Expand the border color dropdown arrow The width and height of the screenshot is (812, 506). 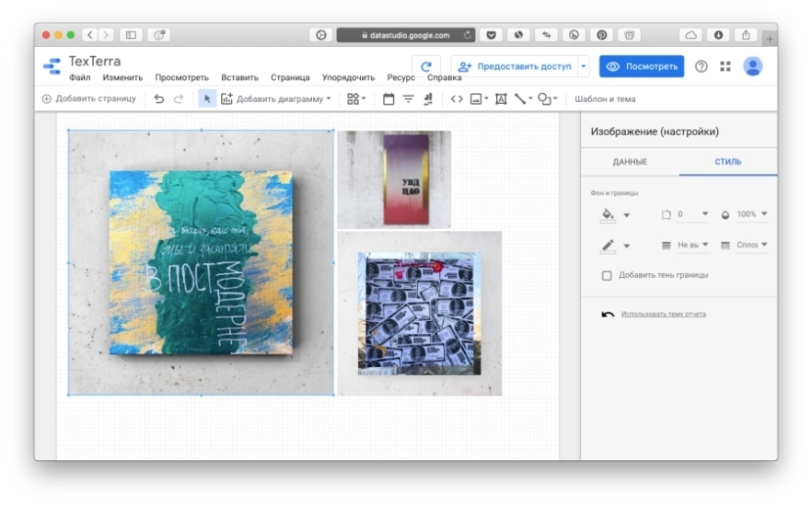click(x=627, y=247)
